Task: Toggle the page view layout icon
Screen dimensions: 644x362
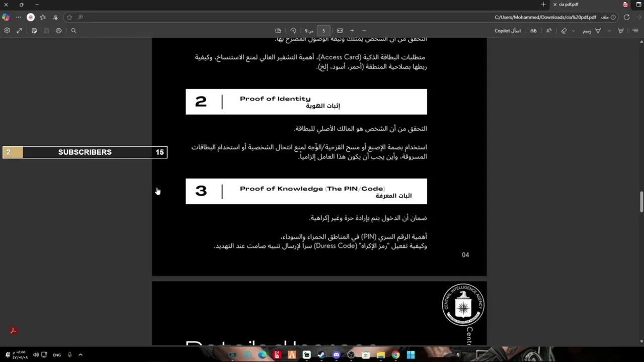Action: 278,31
